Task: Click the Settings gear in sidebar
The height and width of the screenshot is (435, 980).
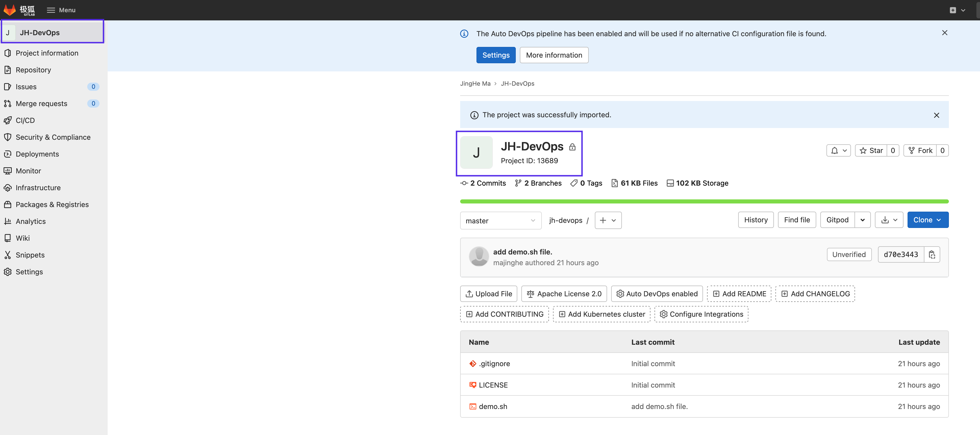Action: point(8,272)
